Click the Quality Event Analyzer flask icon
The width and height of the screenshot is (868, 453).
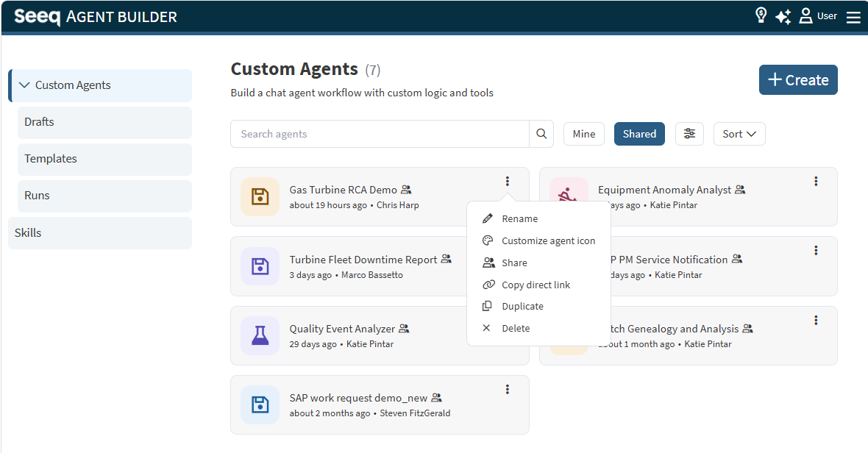pyautogui.click(x=260, y=335)
